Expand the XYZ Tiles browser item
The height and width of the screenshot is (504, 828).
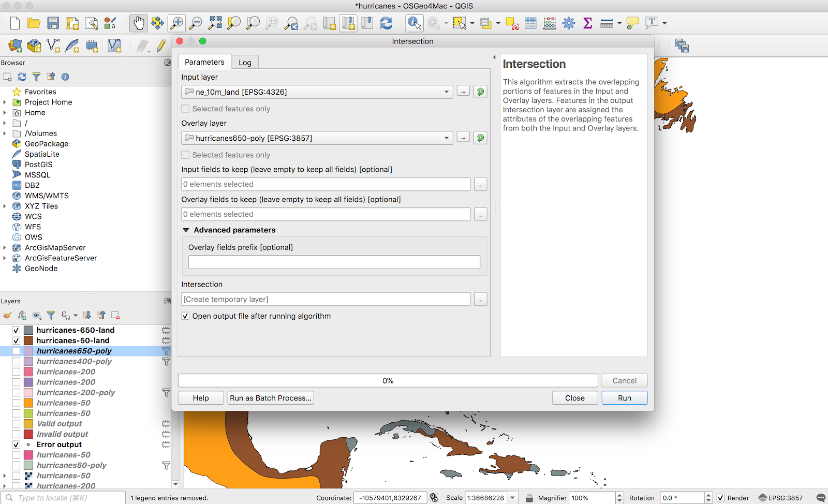tap(5, 206)
